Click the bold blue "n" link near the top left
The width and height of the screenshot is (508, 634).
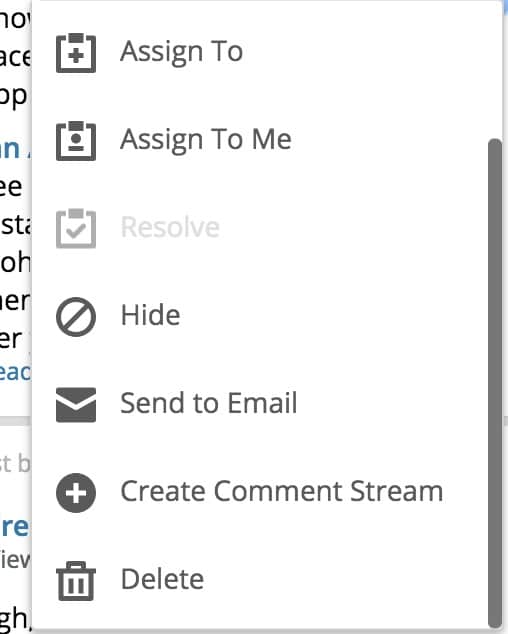tap(10, 149)
